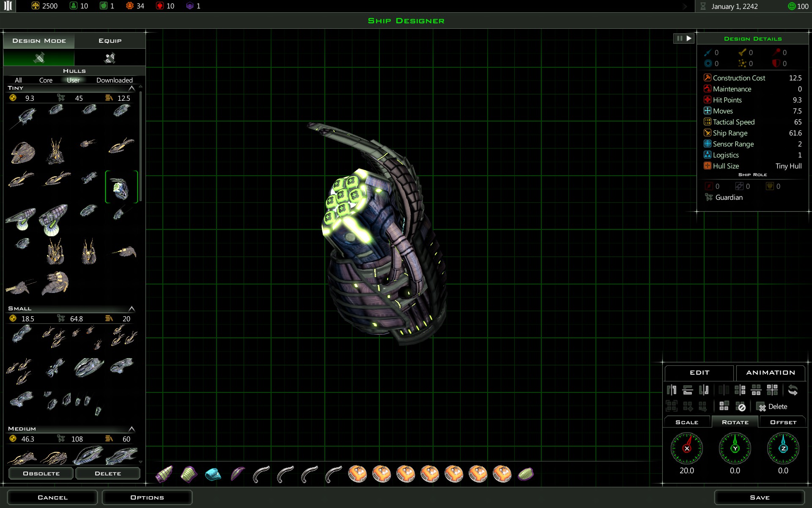Click the mirror horizontally icon

click(x=672, y=390)
